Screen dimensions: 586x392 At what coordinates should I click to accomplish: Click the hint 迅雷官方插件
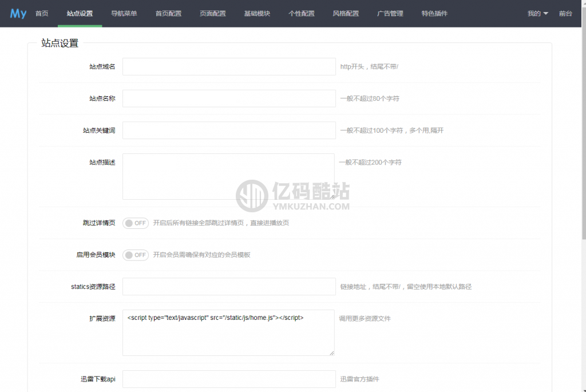(359, 379)
